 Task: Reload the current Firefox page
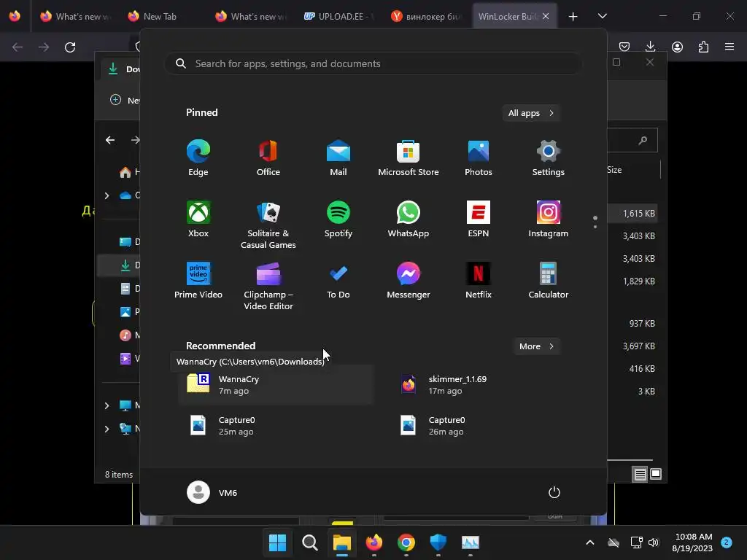[x=70, y=47]
